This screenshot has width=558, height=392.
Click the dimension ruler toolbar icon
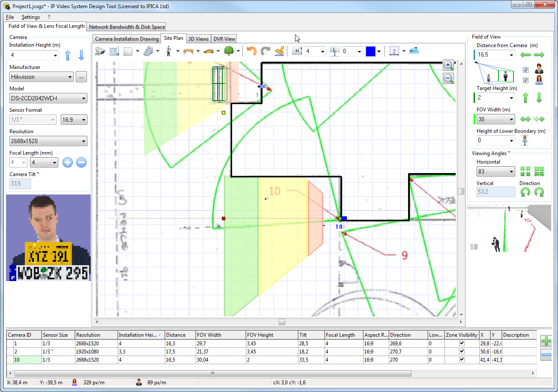[x=395, y=51]
